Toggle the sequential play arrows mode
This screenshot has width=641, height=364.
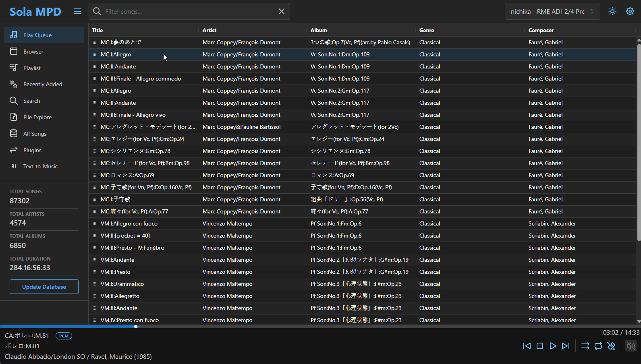585,346
